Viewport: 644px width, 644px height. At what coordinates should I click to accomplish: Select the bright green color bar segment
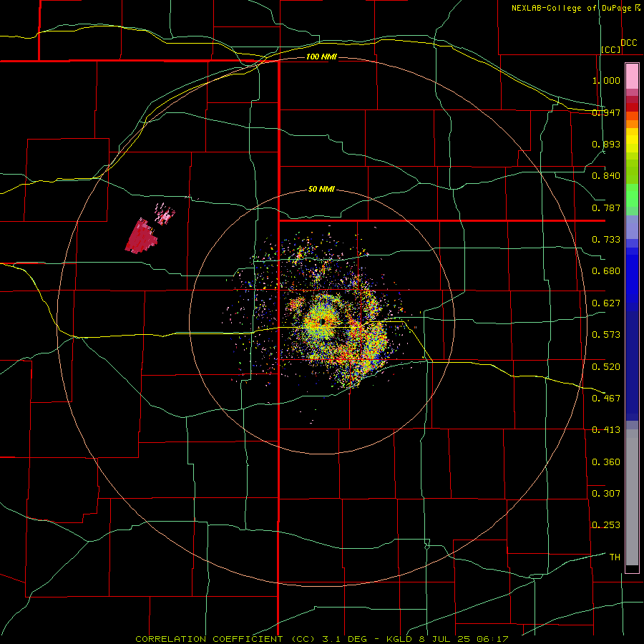pyautogui.click(x=632, y=195)
